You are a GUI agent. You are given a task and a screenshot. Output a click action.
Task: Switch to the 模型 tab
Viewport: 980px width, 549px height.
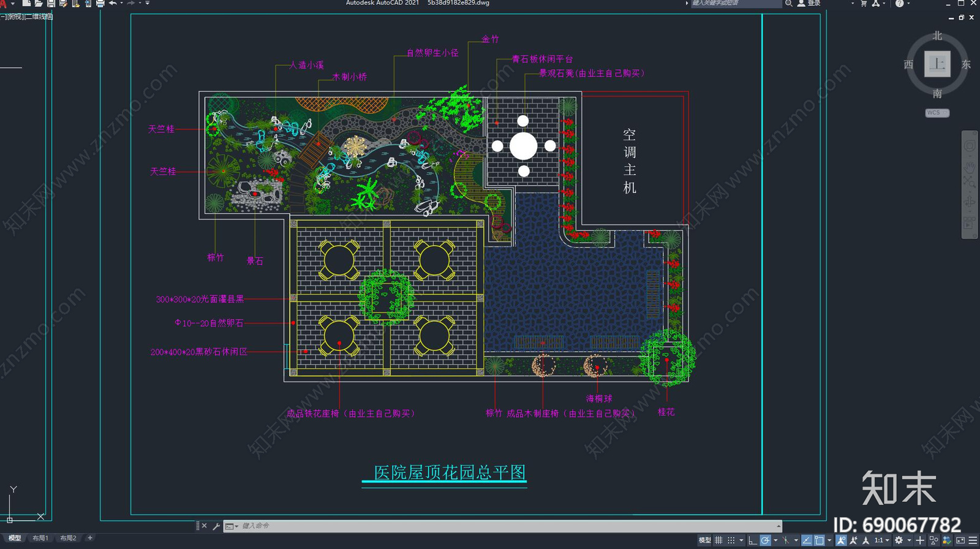(x=14, y=538)
